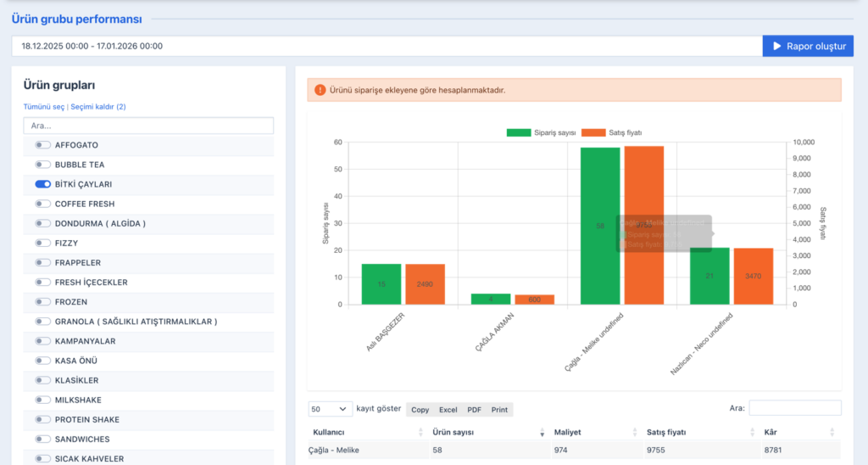
Task: Click the Excel export button
Action: (448, 410)
